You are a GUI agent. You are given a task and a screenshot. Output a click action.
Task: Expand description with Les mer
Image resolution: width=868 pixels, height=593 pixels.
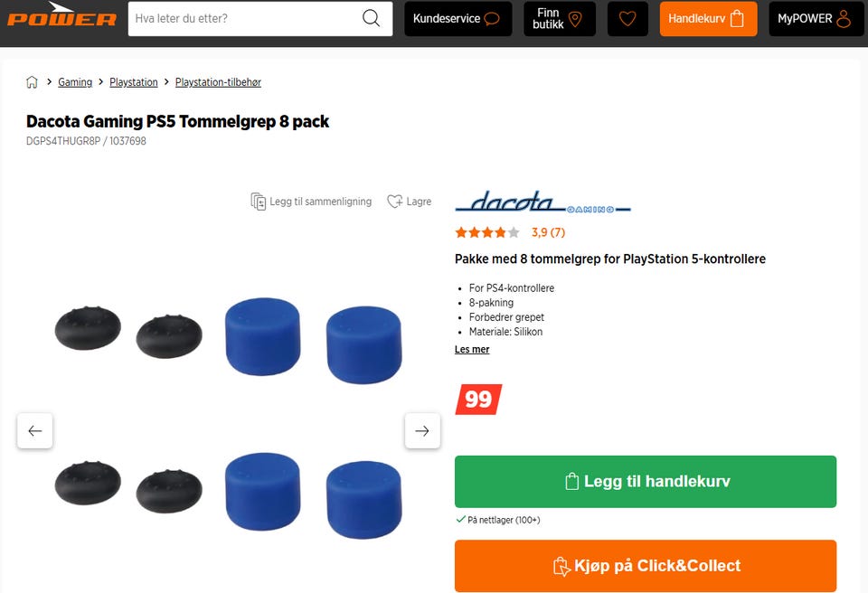click(x=472, y=349)
